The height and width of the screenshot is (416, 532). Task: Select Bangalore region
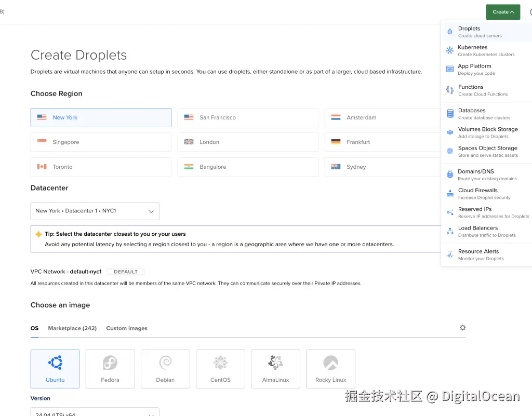(248, 167)
